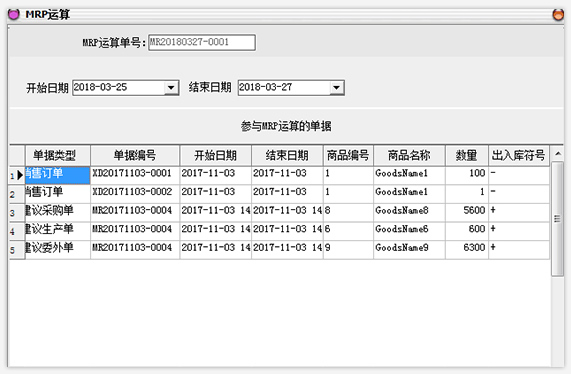
Task: Click the 结束日期 date value 2018-03-27
Action: (265, 87)
